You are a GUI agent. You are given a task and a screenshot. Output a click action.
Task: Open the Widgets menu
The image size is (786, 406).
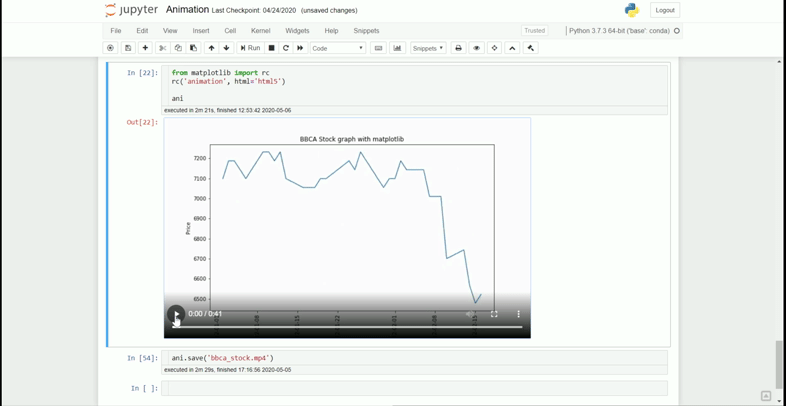point(297,31)
